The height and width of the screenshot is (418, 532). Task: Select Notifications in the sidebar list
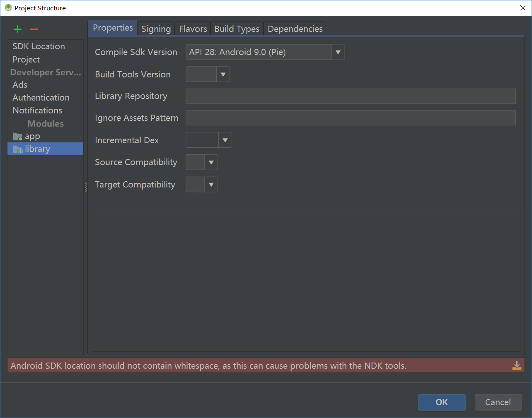point(37,110)
